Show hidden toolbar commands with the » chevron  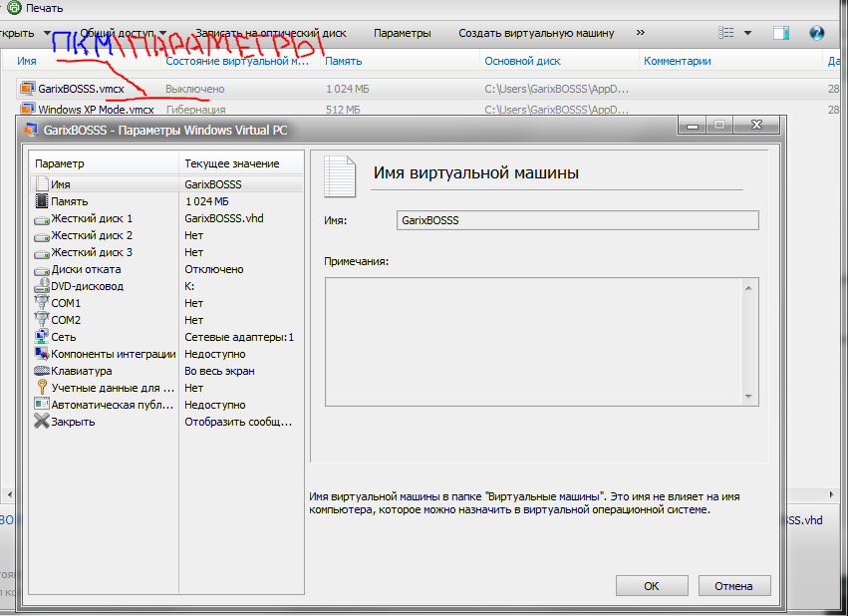(x=641, y=33)
